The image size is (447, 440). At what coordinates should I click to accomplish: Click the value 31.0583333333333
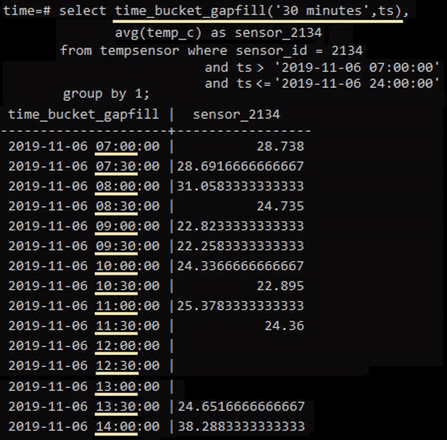pos(240,186)
